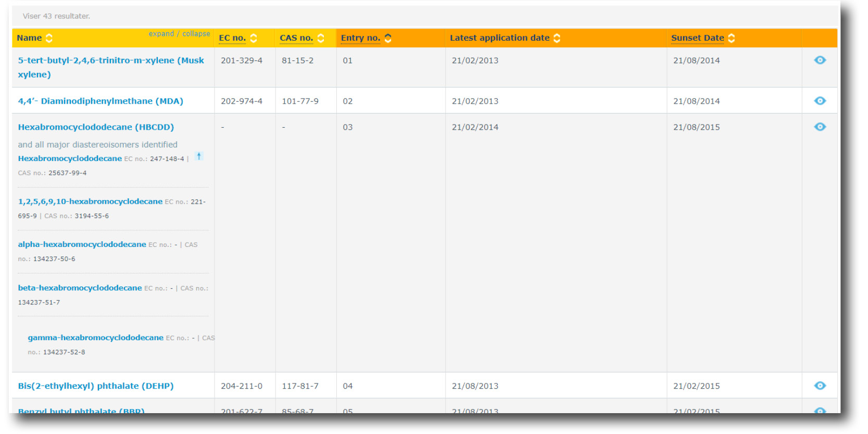View details eye icon for Musk xylene row

coord(820,60)
